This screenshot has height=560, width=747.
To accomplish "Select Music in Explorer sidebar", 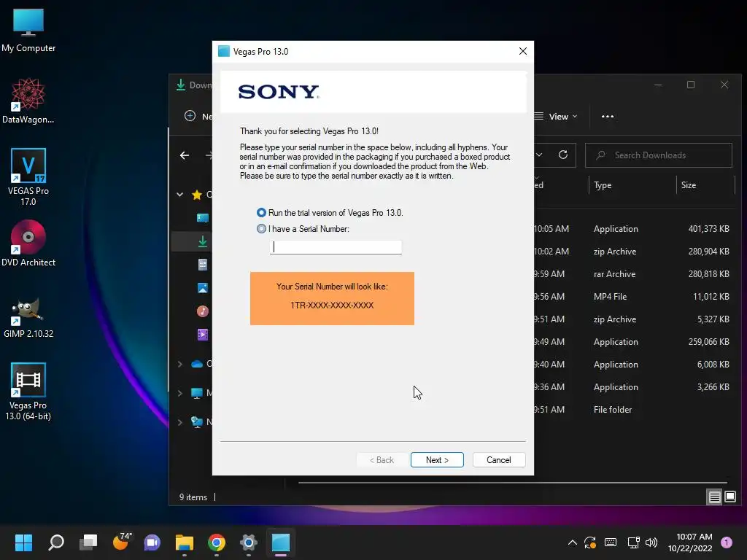I will pos(203,311).
